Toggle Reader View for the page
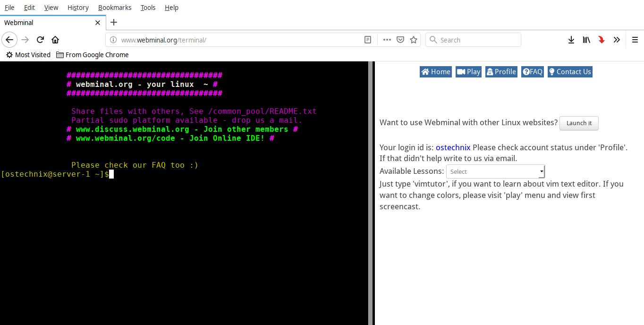Image resolution: width=644 pixels, height=325 pixels. [x=368, y=40]
